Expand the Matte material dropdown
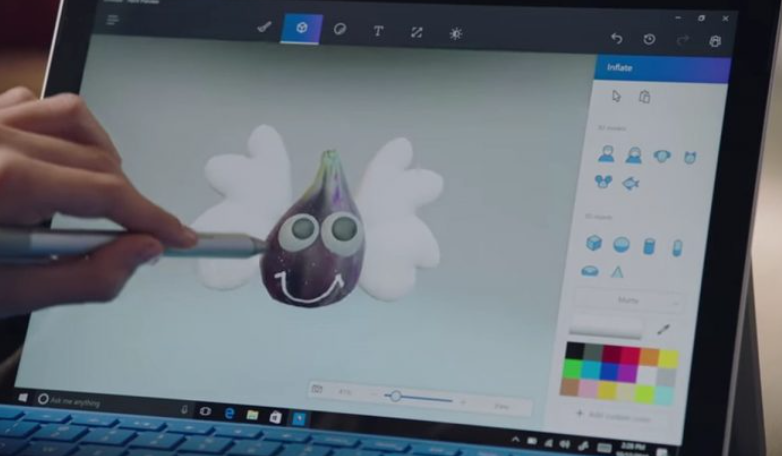This screenshot has height=456, width=782. click(630, 300)
